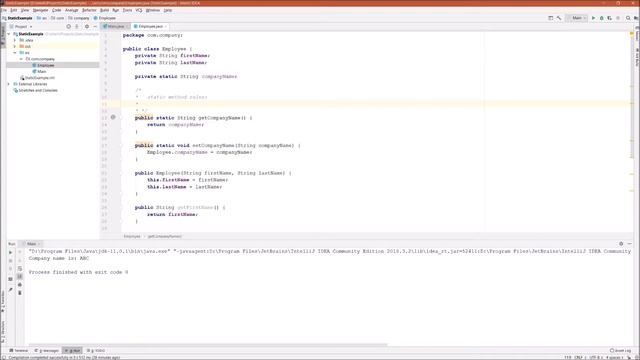
Task: Collapse the src folder
Action: click(x=15, y=53)
